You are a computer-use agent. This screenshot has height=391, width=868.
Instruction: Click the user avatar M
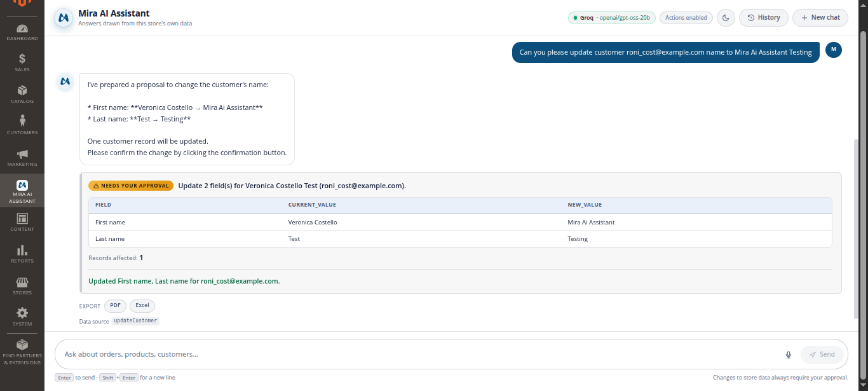pos(833,50)
